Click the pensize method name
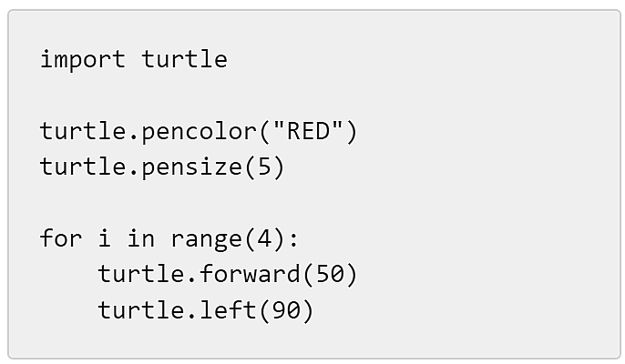The height and width of the screenshot is (364, 625). pyautogui.click(x=191, y=167)
